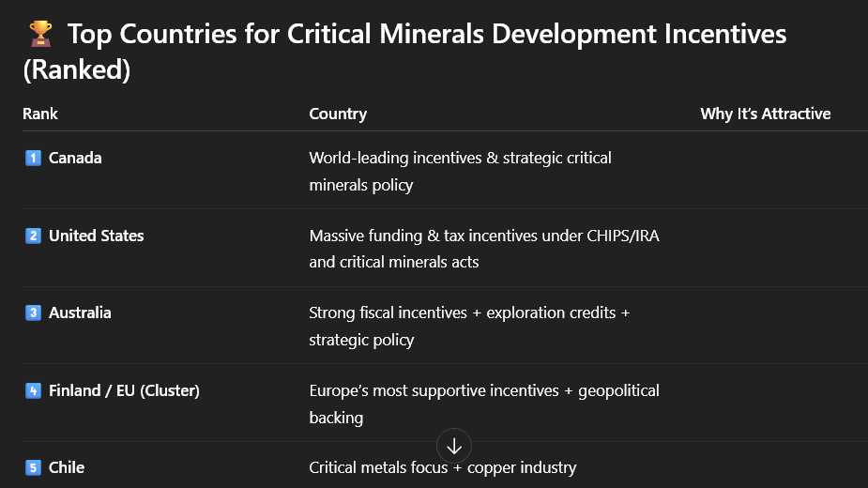Select the Canada row label
Viewport: 868px width, 488px height.
click(x=75, y=158)
